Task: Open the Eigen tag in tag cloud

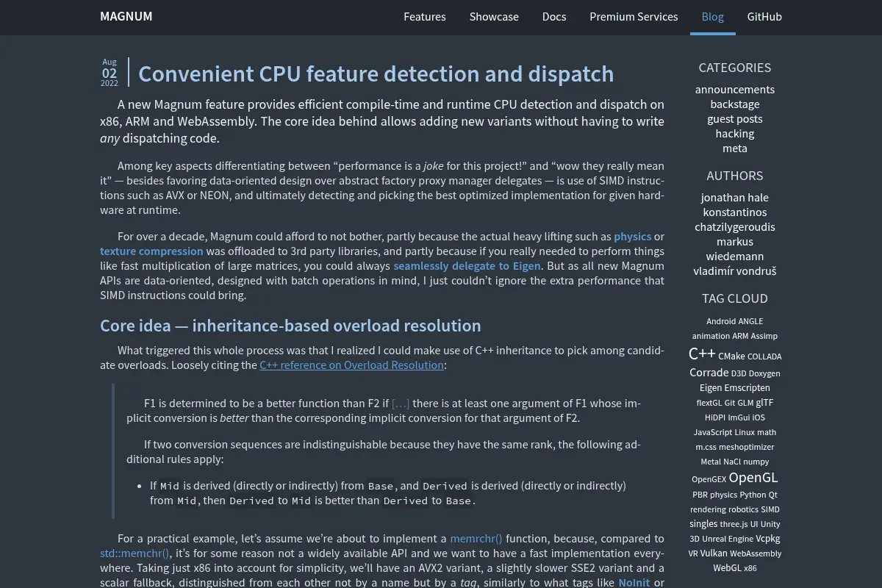Action: coord(711,388)
